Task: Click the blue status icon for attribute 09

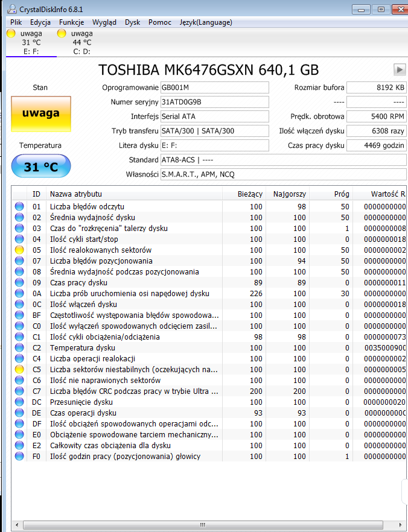Action: point(19,282)
